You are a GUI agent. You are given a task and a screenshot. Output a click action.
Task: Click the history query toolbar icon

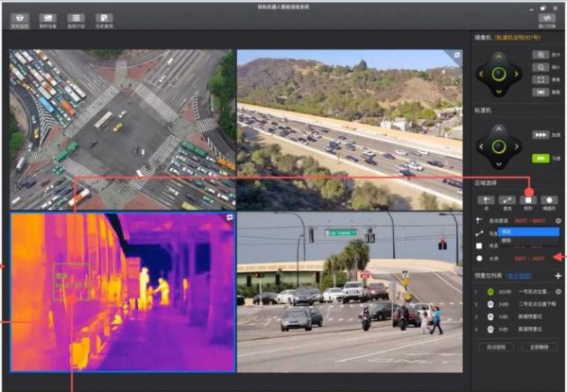pos(105,19)
